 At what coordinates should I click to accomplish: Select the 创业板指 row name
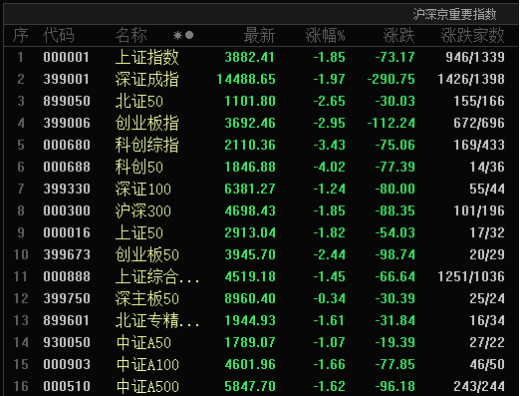click(147, 123)
